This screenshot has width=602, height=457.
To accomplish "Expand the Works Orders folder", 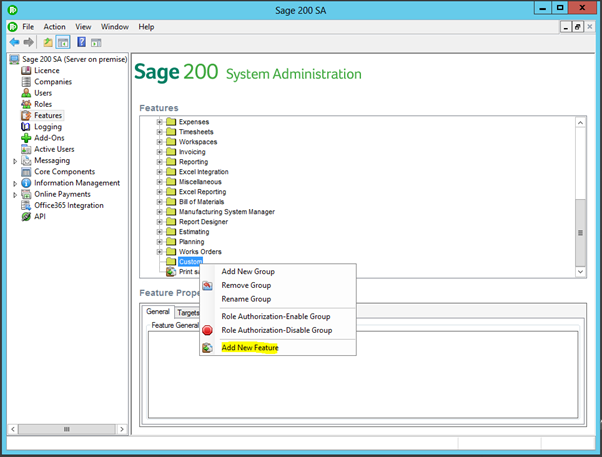I will point(159,252).
